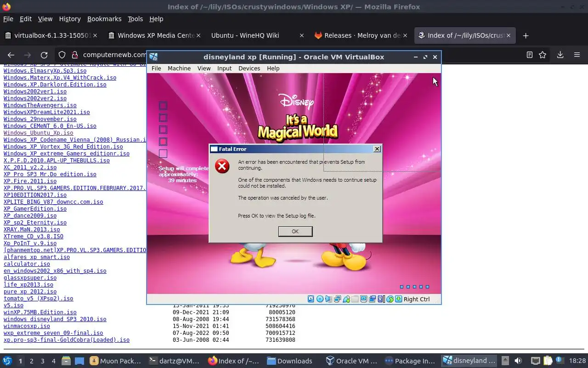Open the VirtualBox Machine menu
588x368 pixels.
179,68
